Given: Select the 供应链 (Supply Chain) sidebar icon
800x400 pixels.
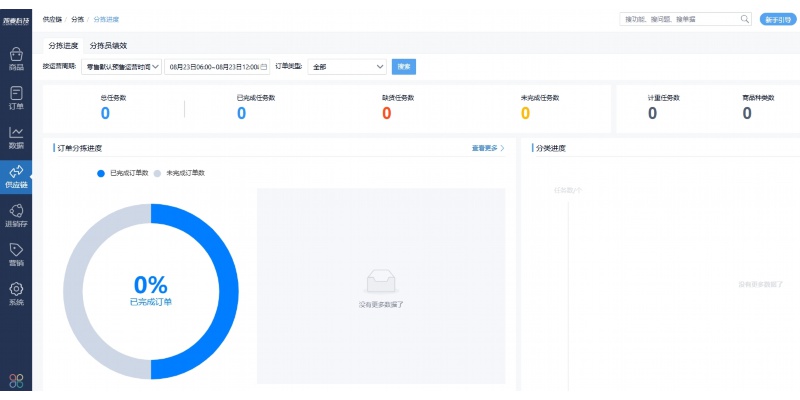Looking at the screenshot, I should pos(16,175).
